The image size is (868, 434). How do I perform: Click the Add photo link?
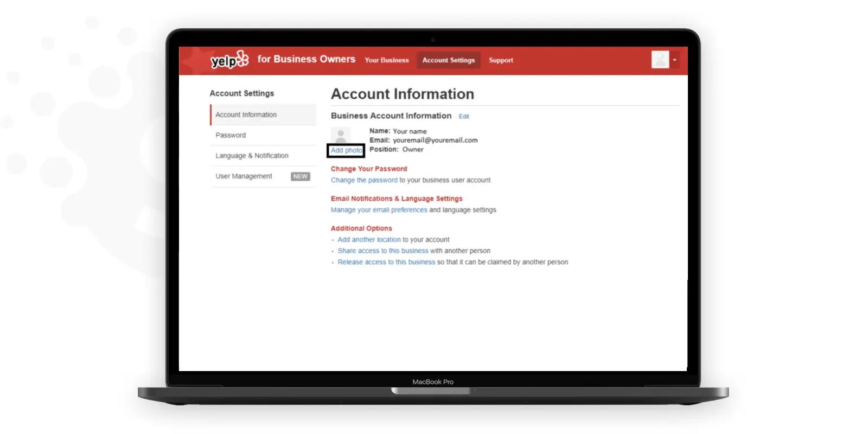[x=346, y=150]
